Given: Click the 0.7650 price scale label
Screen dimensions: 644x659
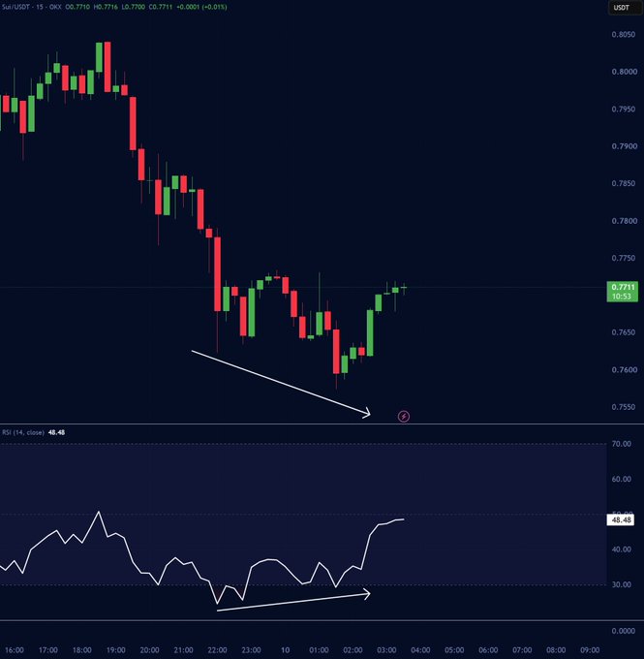Looking at the screenshot, I should coord(624,332).
